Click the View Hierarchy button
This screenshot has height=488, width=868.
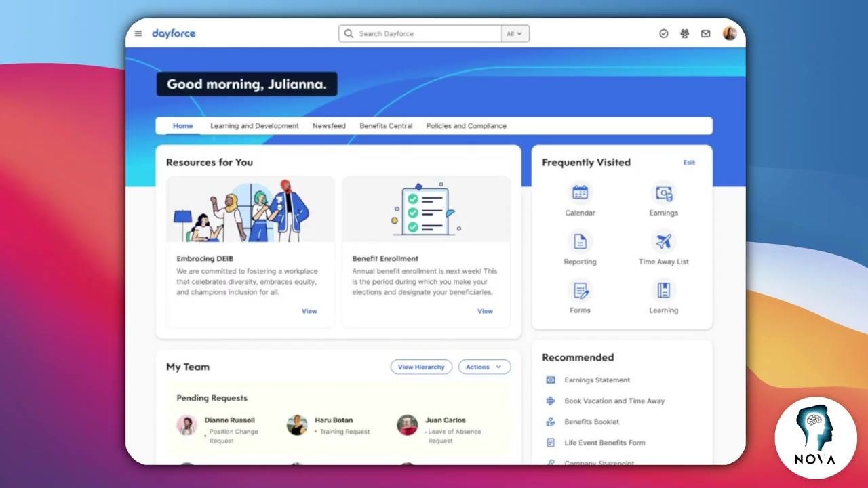pyautogui.click(x=421, y=367)
